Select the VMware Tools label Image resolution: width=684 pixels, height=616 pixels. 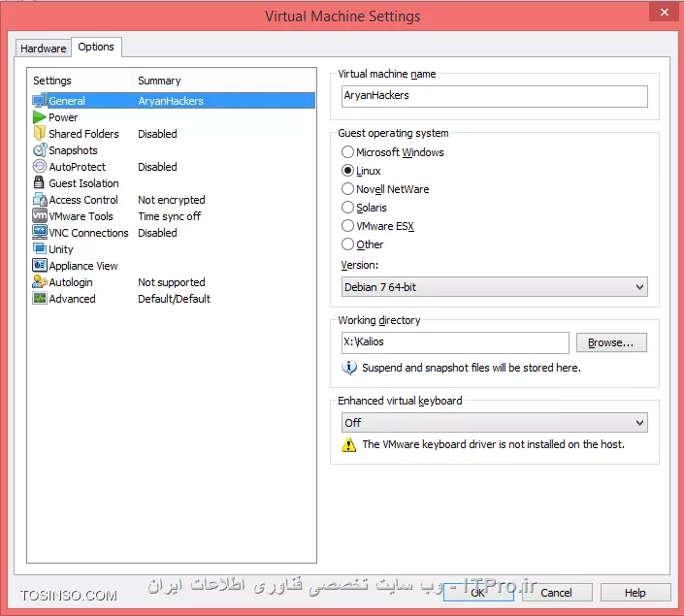tap(81, 216)
